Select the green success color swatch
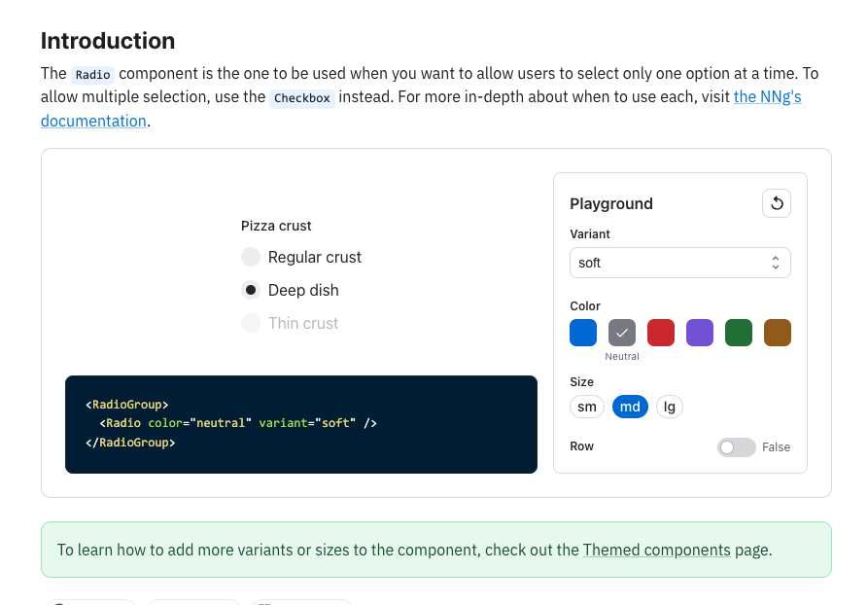The width and height of the screenshot is (868, 605). (739, 333)
